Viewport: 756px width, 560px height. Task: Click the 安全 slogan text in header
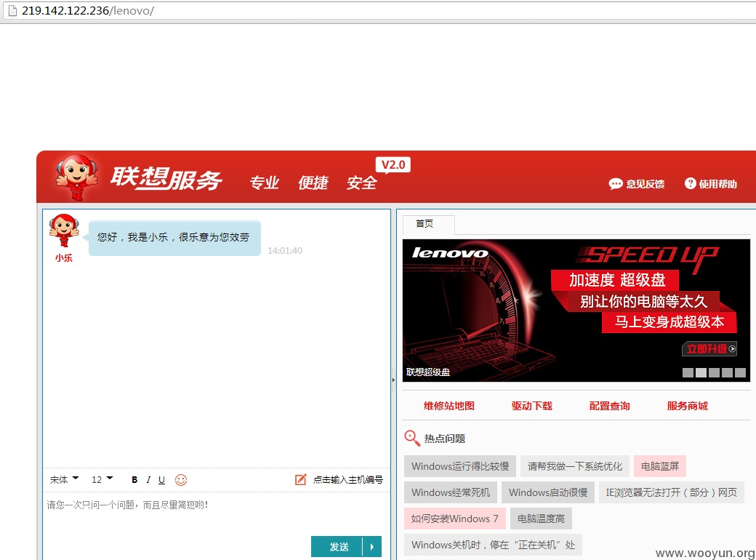[x=361, y=183]
